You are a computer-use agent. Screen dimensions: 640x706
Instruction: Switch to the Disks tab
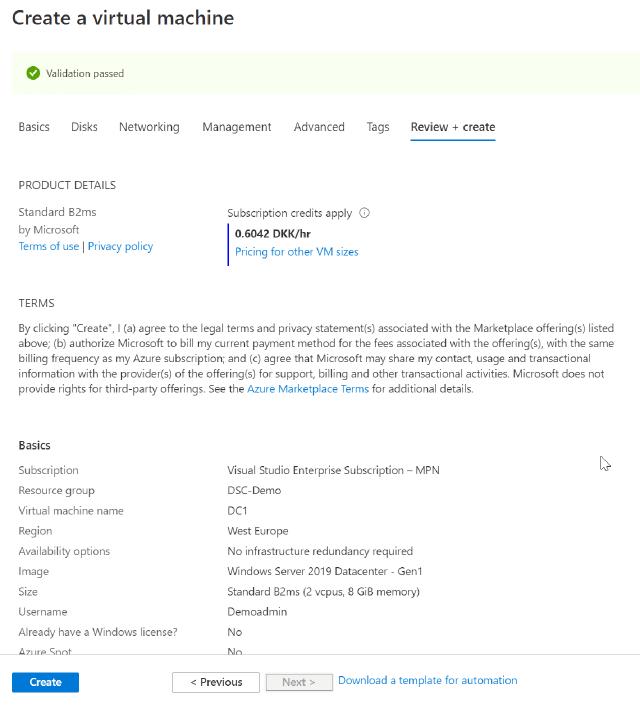pos(84,127)
